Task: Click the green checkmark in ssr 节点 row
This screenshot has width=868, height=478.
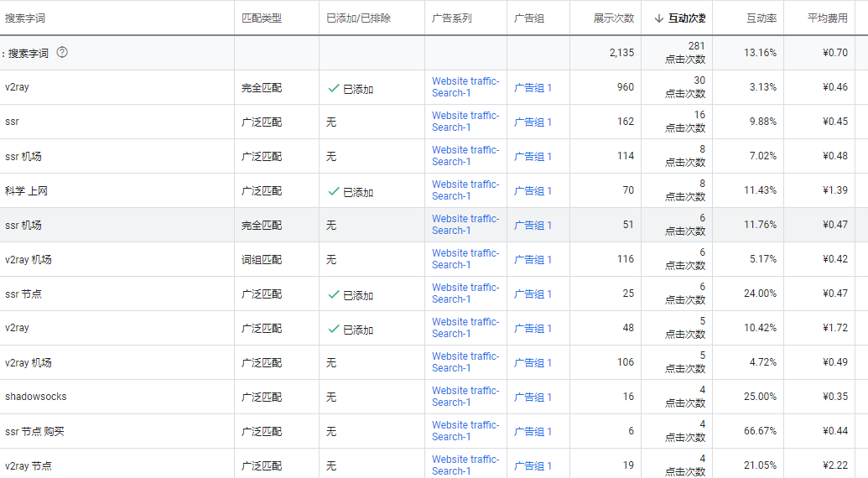Action: pos(333,294)
